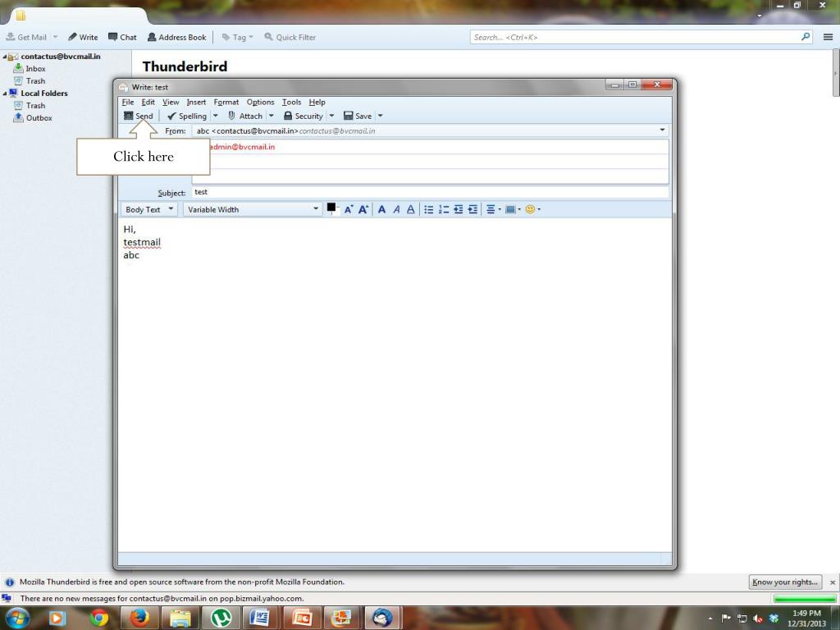Apply numbered list formatting
This screenshot has height=630, width=840.
pyautogui.click(x=444, y=209)
